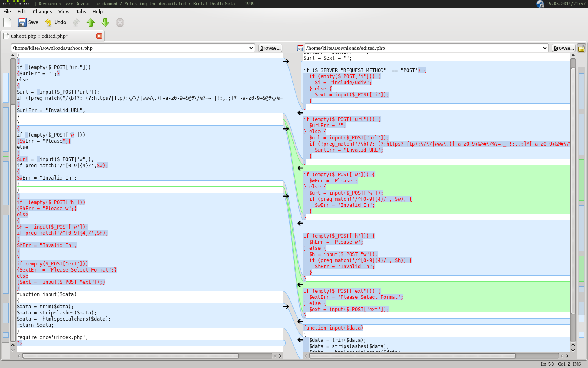Open the Tabs menu
The image size is (588, 368).
(81, 12)
